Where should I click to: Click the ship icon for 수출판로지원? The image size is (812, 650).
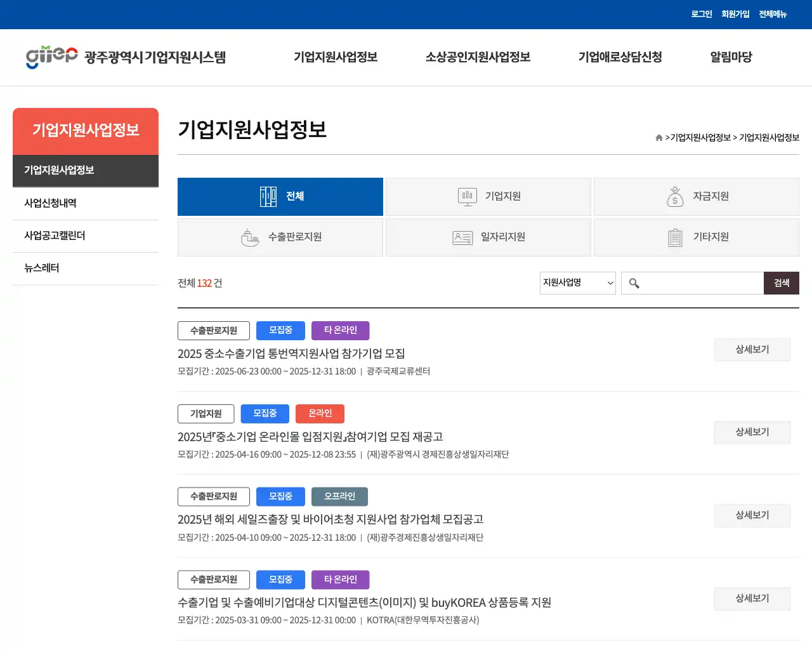point(251,237)
